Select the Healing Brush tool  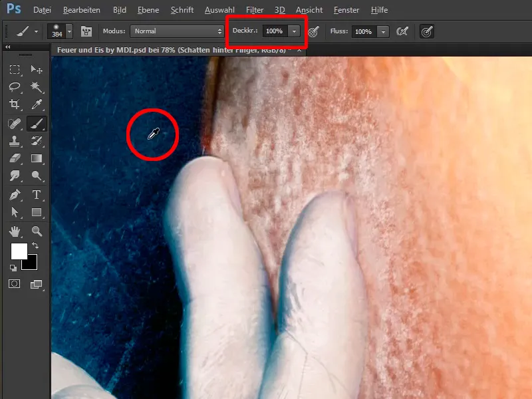coord(14,124)
